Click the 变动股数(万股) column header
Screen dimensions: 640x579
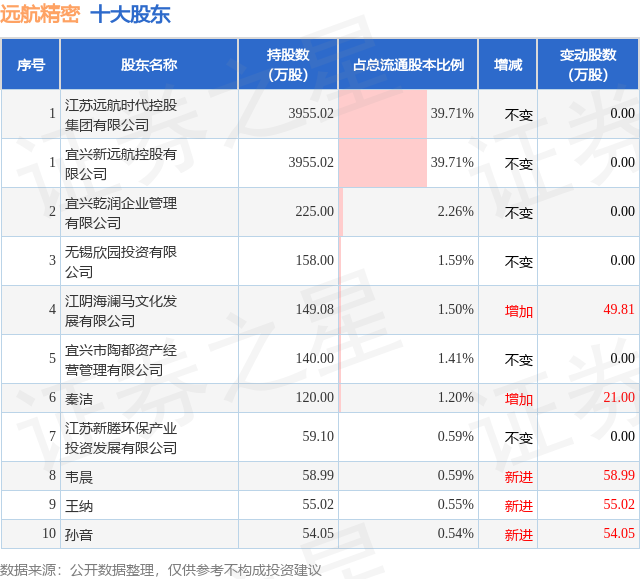click(x=588, y=64)
